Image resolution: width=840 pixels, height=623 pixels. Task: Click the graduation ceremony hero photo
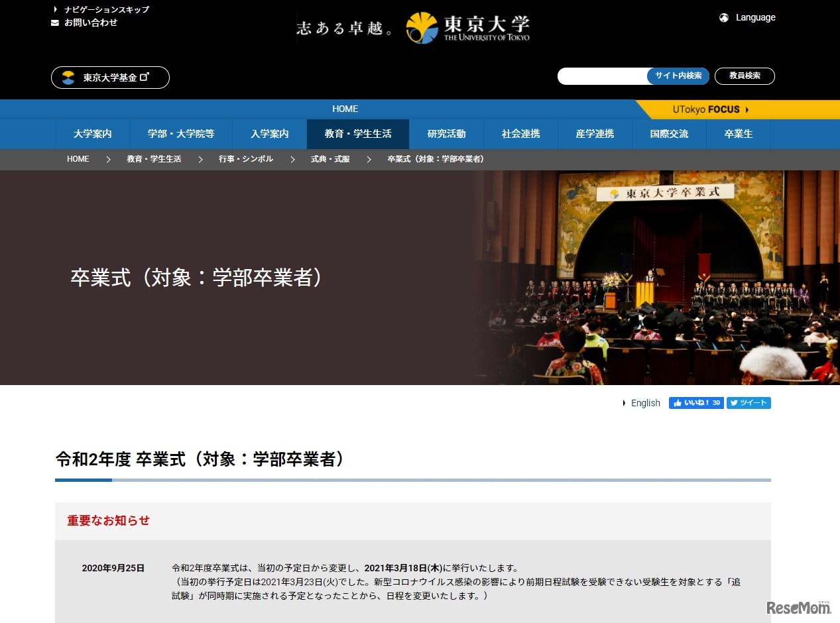click(656, 278)
